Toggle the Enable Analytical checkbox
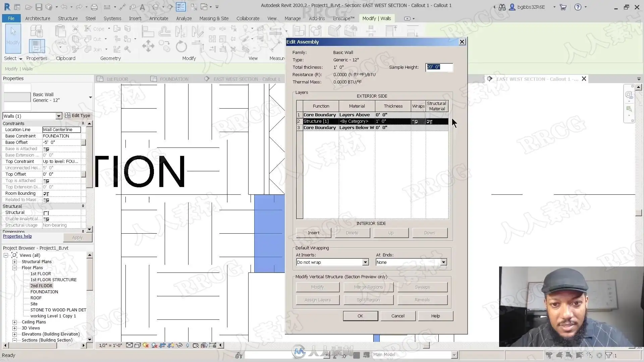Screen dimensions: 644x362 pyautogui.click(x=47, y=219)
